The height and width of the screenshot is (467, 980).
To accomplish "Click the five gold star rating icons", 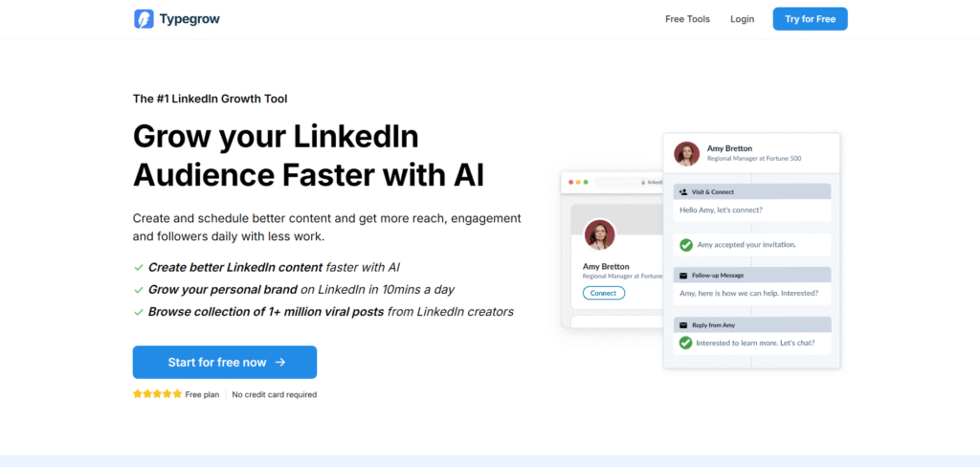I will tap(158, 394).
